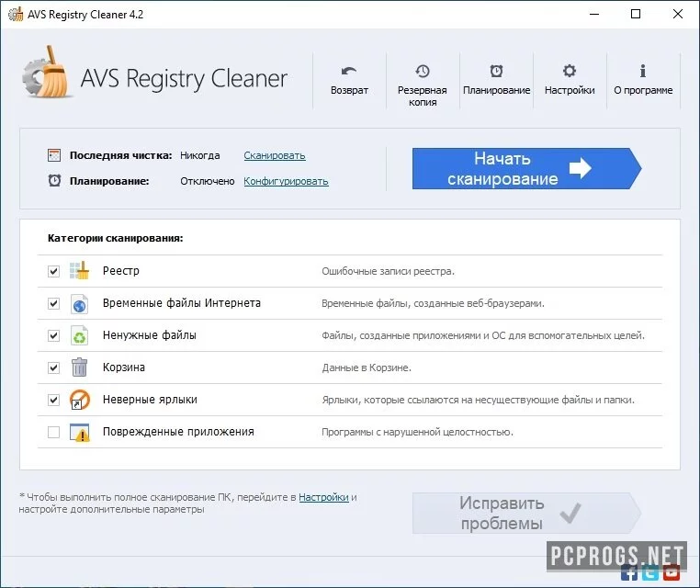Click the Возврат undo arrow icon
The width and height of the screenshot is (700, 588).
(x=349, y=71)
